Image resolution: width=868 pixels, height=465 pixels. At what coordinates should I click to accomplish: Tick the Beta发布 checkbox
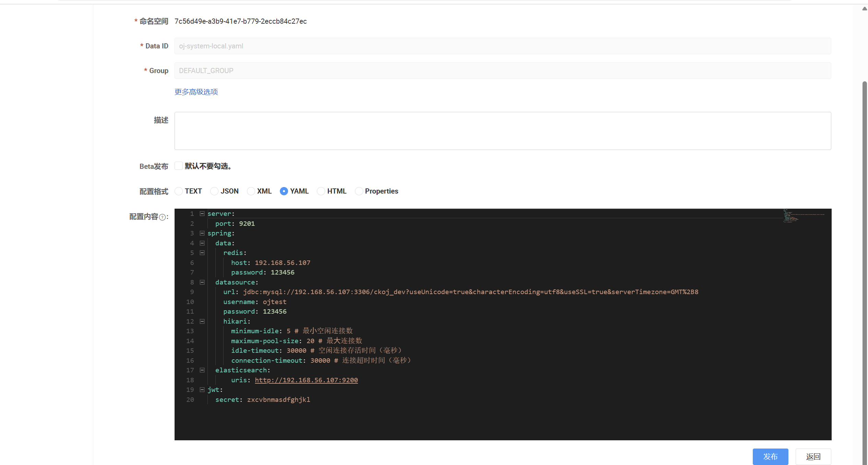tap(178, 166)
